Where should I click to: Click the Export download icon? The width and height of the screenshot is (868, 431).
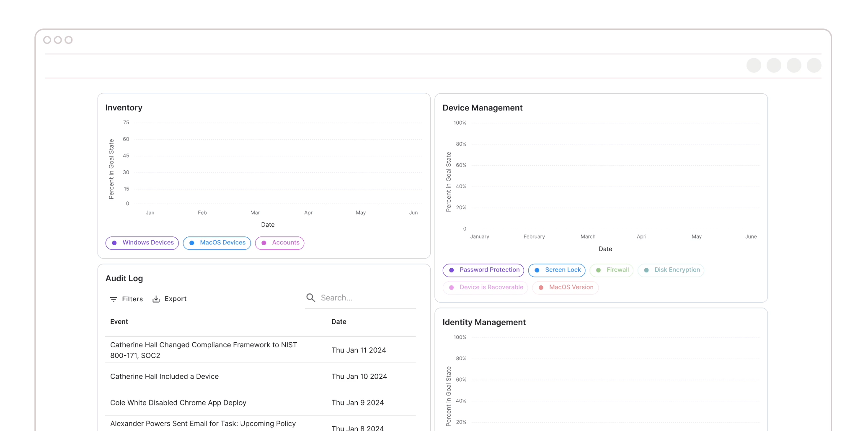[x=156, y=299]
